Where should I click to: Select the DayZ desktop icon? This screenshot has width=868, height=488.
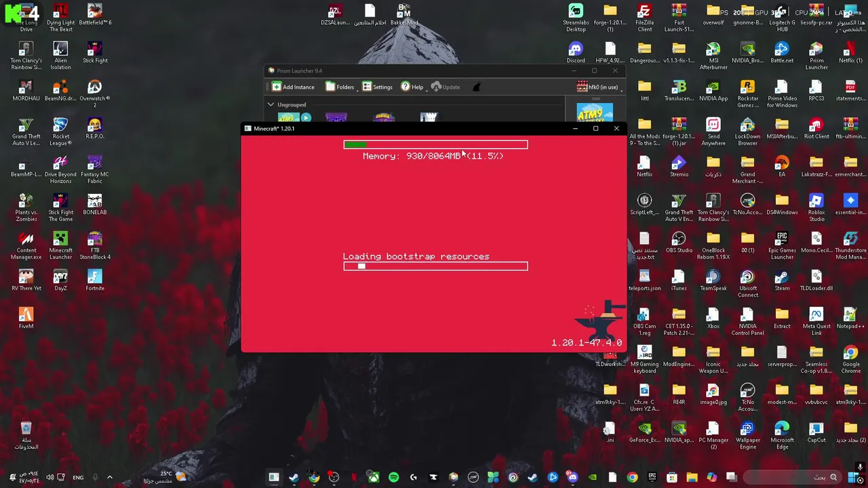[x=60, y=281]
